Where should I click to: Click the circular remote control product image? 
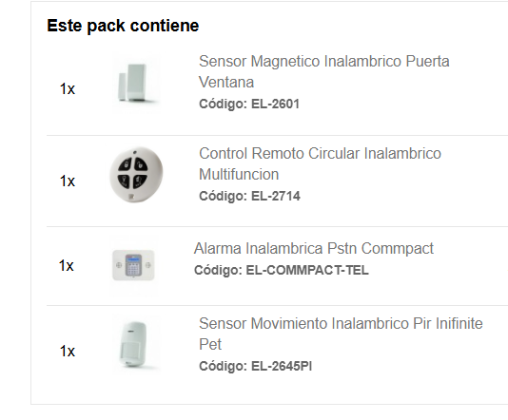tap(136, 175)
